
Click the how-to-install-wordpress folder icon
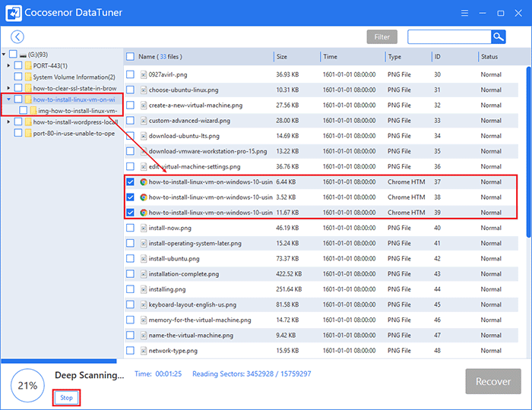click(x=28, y=122)
